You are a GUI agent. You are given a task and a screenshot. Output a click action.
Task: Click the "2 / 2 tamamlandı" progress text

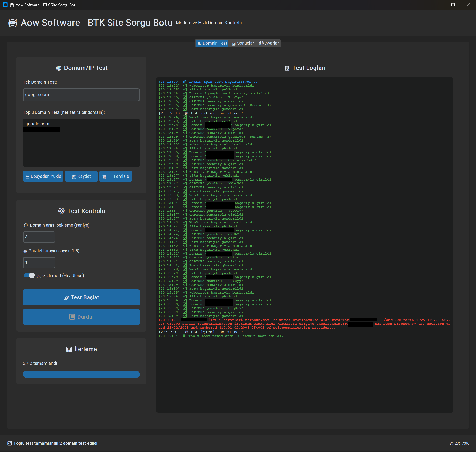40,363
